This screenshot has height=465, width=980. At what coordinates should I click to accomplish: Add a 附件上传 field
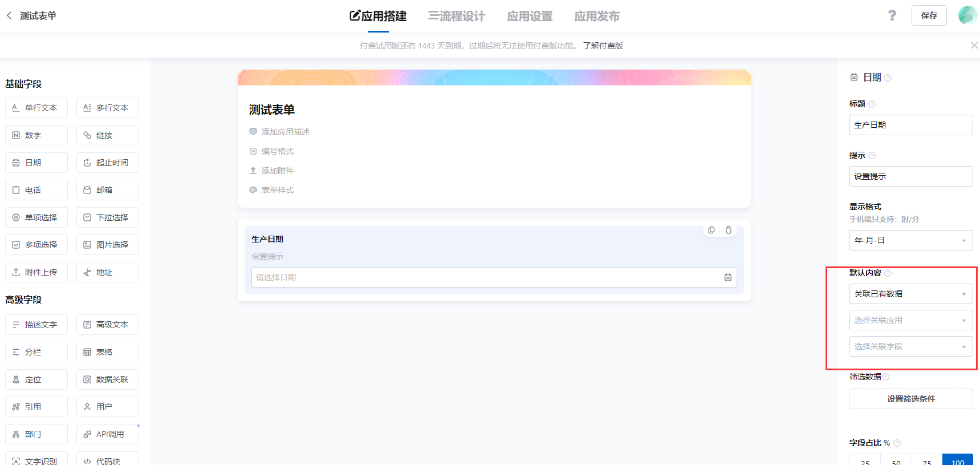coord(36,272)
